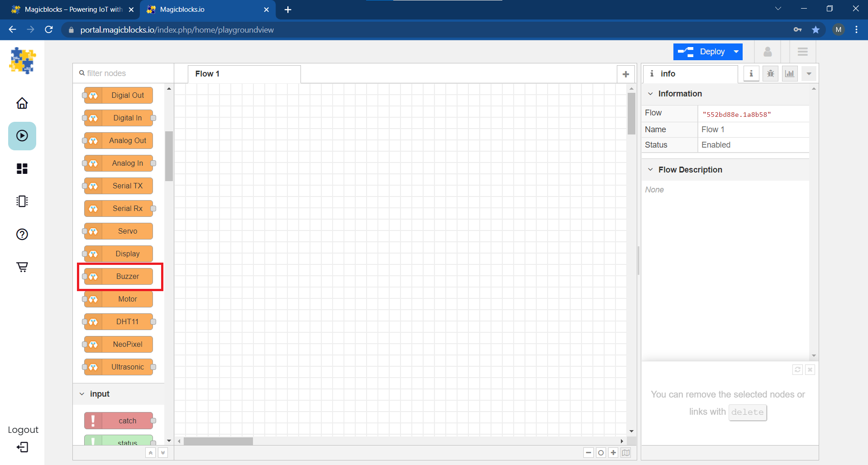The height and width of the screenshot is (465, 868).
Task: Open the shopping cart icon in sidebar
Action: [x=22, y=267]
